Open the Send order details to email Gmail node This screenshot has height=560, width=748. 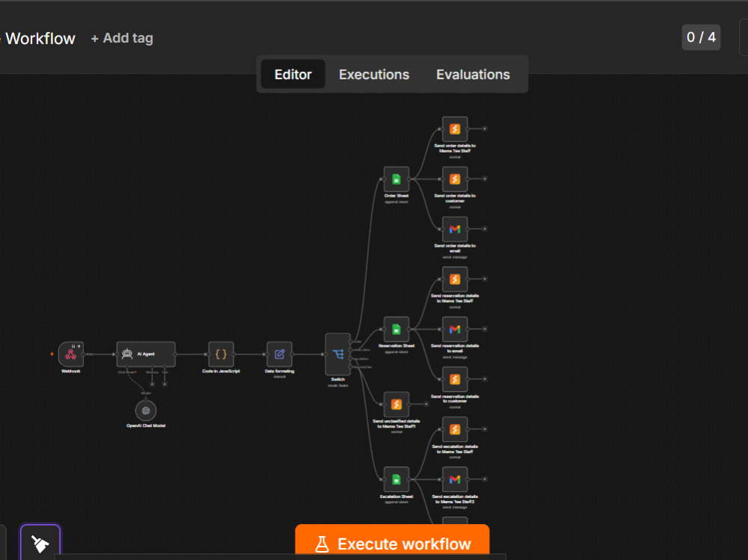(x=455, y=229)
